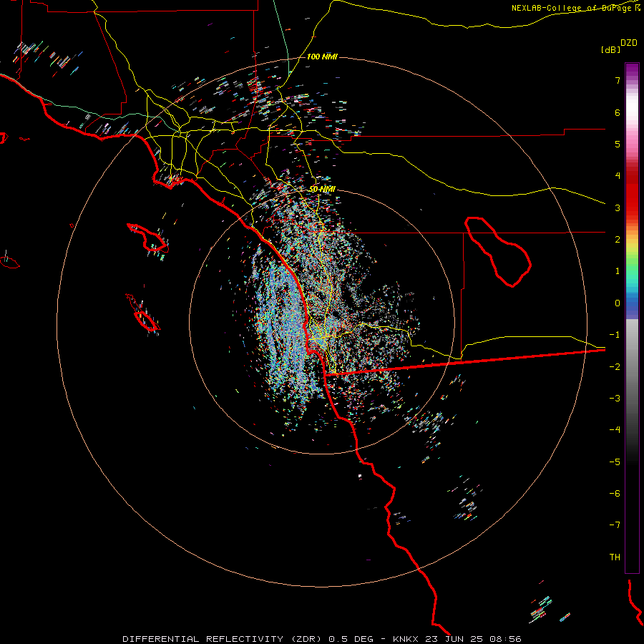Click the positive 1 tick on color scale
This screenshot has width=644, height=644.
(618, 271)
